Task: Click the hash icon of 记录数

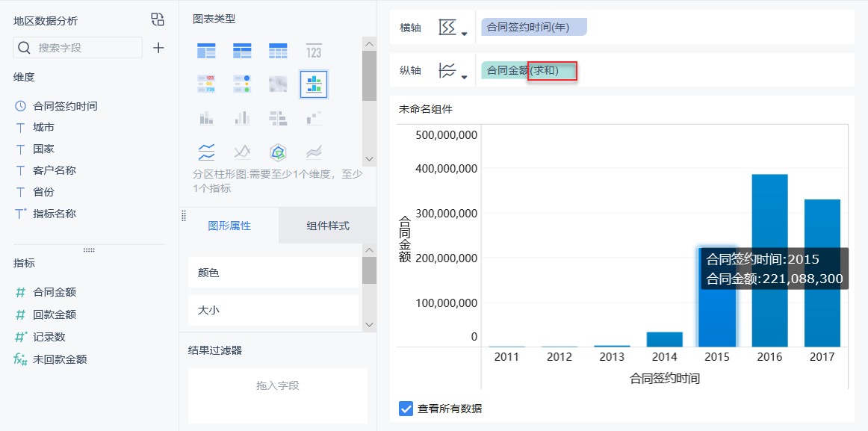Action: click(x=21, y=336)
